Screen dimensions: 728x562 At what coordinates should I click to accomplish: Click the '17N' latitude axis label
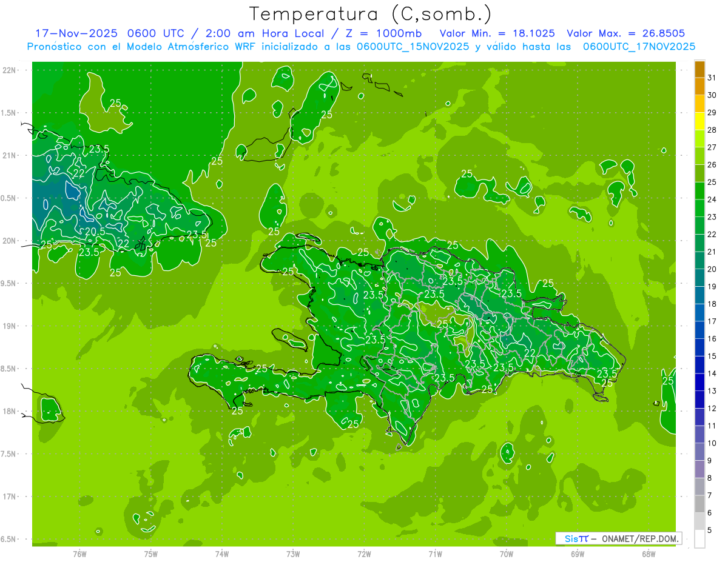[9, 497]
